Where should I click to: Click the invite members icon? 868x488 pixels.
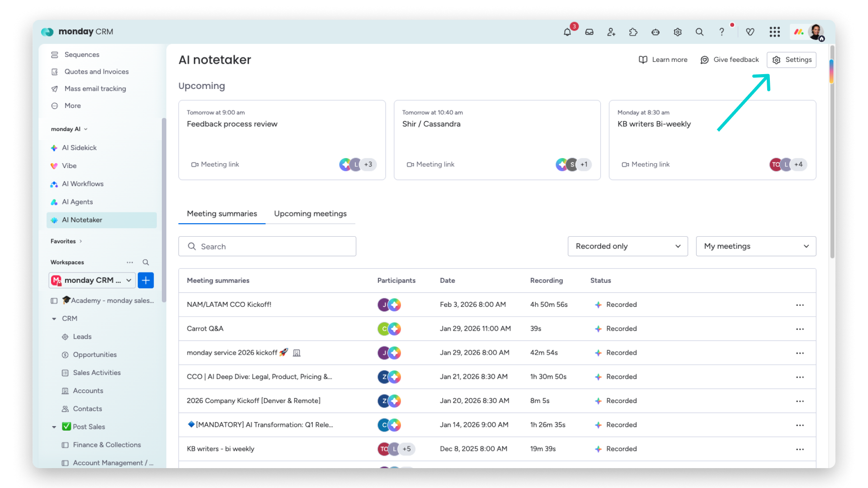point(611,32)
